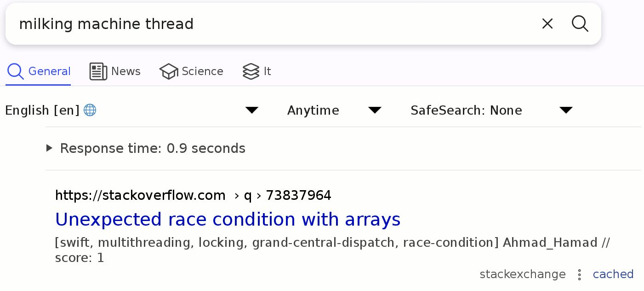Expand the Response time details
This screenshot has width=644, height=291.
(x=49, y=148)
